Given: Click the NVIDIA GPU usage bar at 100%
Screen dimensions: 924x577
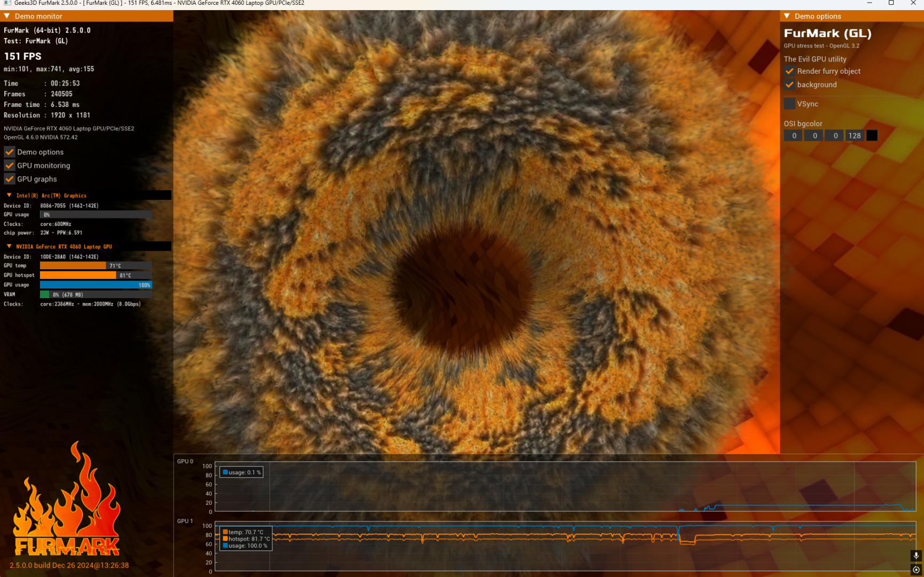Looking at the screenshot, I should coord(96,285).
